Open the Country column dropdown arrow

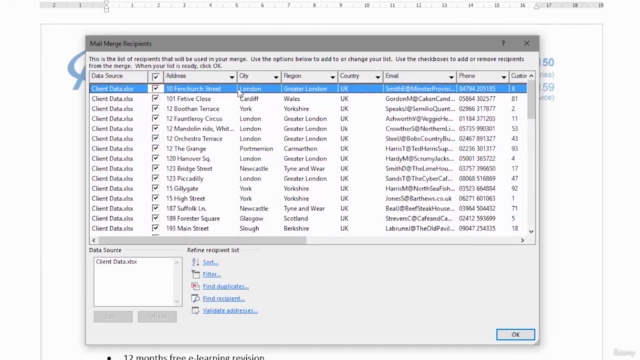[378, 77]
